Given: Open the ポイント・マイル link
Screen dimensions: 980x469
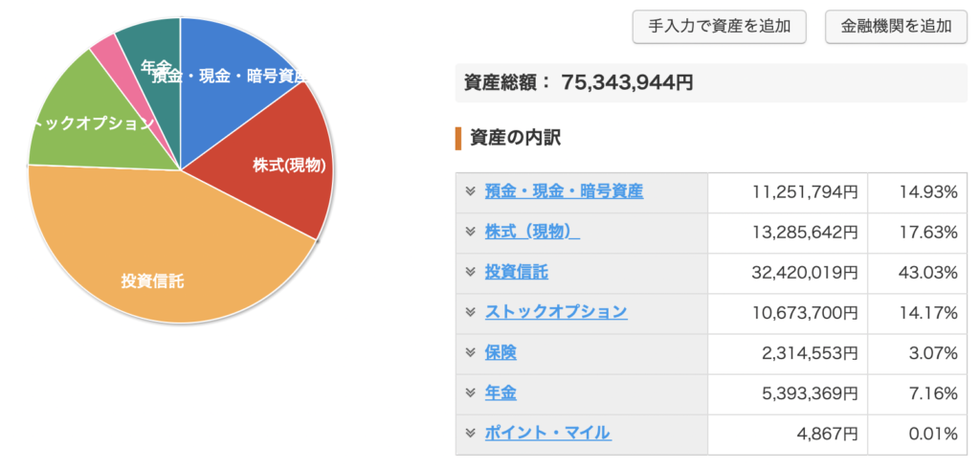Looking at the screenshot, I should click(x=548, y=433).
